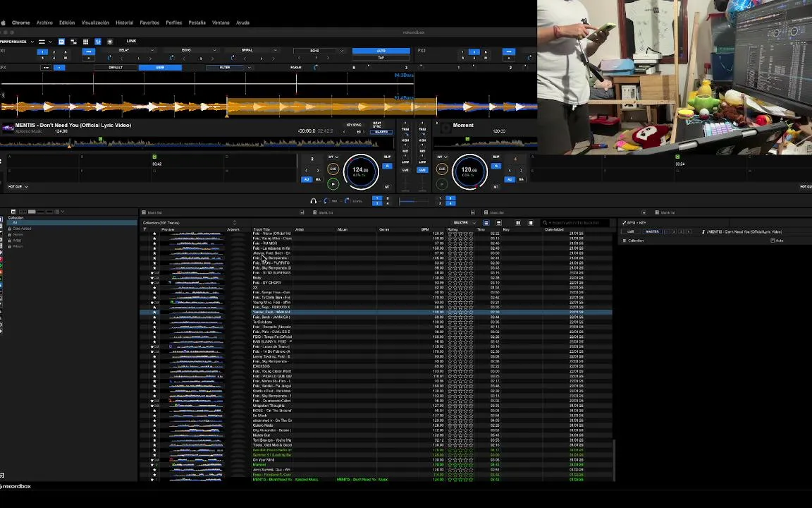The width and height of the screenshot is (812, 508).
Task: Toggle Quantize Q on deck 2
Action: (496, 166)
